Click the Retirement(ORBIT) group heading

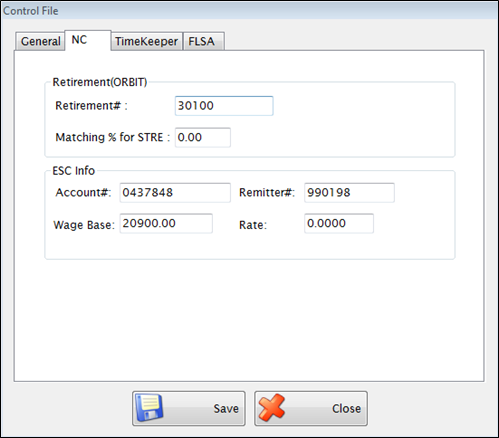coord(100,82)
